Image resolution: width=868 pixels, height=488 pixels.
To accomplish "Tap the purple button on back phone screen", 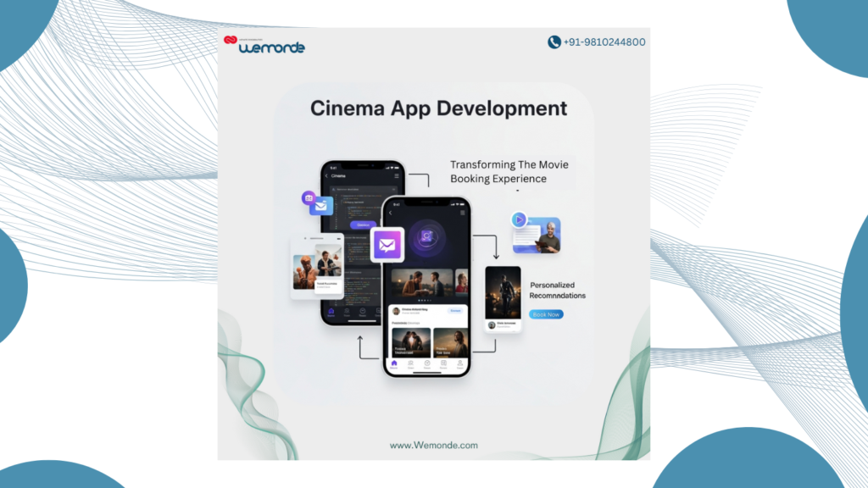I will pos(361,225).
